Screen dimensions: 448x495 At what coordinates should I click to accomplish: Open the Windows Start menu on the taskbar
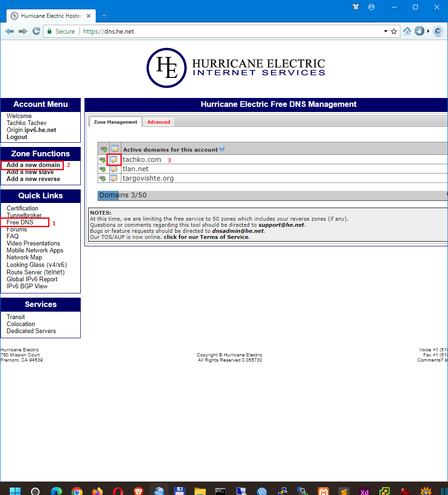tap(15, 491)
